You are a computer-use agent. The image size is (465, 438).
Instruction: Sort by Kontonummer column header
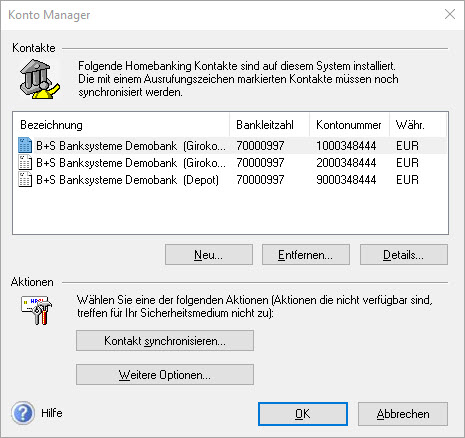[x=349, y=125]
